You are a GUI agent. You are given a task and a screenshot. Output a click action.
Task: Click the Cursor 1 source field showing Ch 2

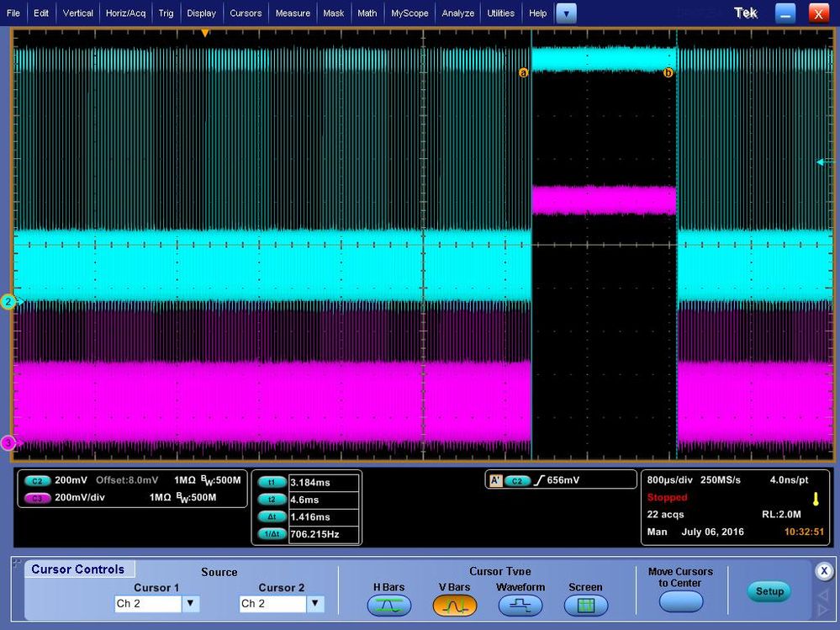pyautogui.click(x=148, y=604)
